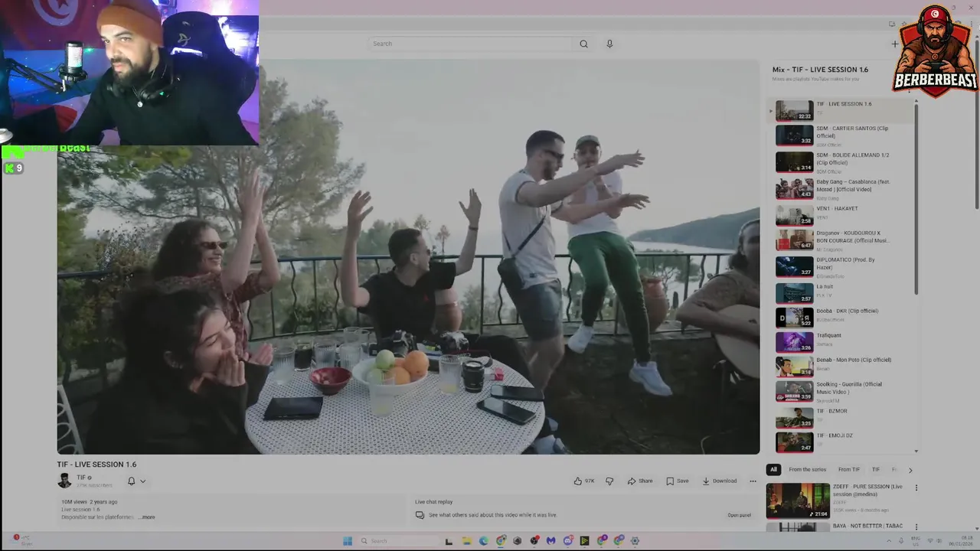This screenshot has height=551, width=980.
Task: Save the video to a playlist
Action: pos(678,481)
